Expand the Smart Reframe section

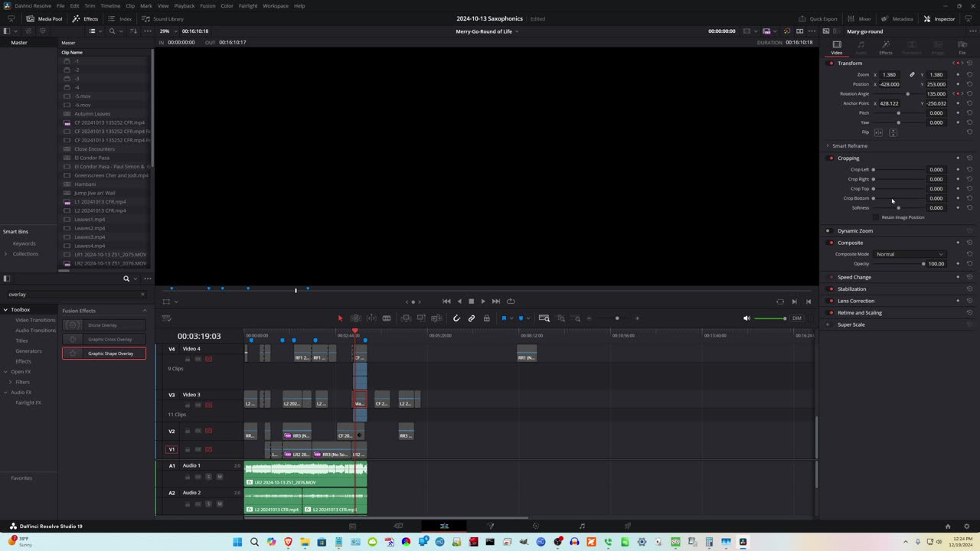click(828, 145)
